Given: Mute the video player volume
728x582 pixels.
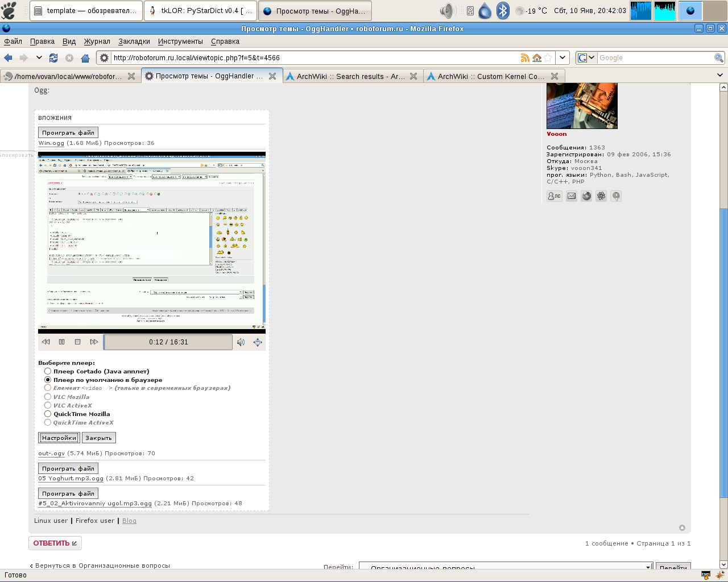Looking at the screenshot, I should click(x=241, y=342).
